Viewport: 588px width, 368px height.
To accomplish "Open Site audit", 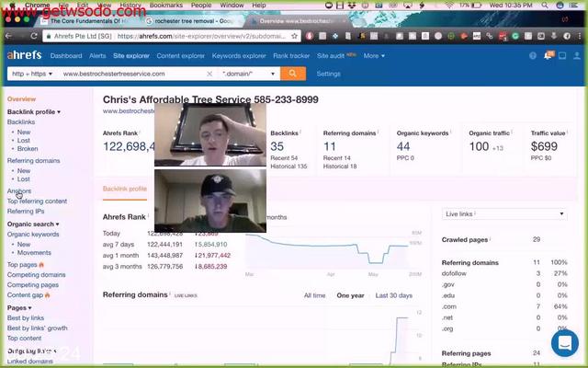I will point(331,55).
